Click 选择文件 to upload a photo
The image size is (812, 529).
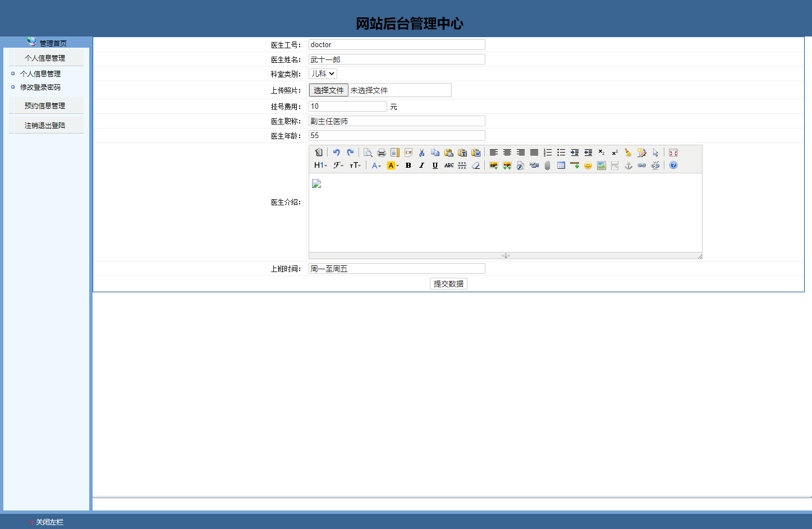click(328, 90)
